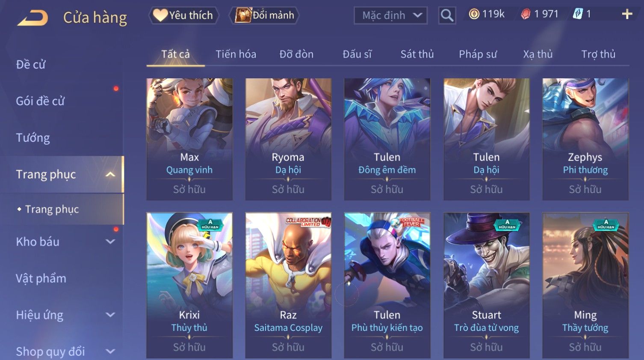The height and width of the screenshot is (360, 644).
Task: Open Yêu thích heart favorites
Action: coord(183,15)
